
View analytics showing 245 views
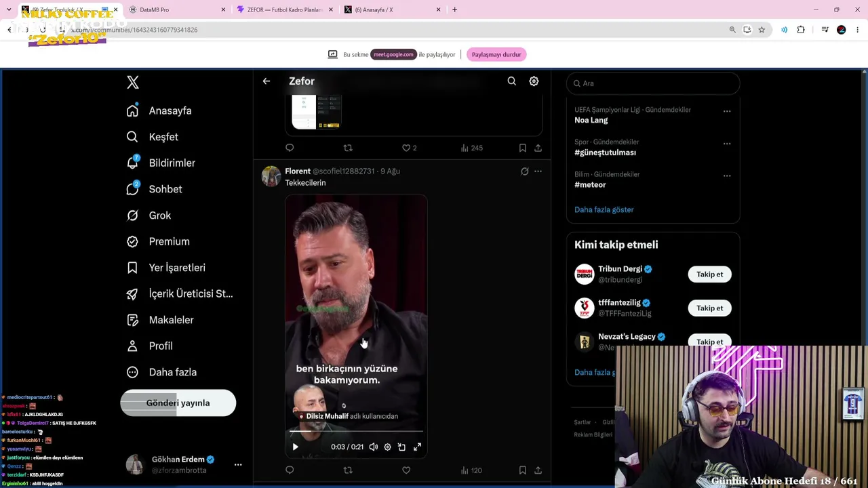(471, 148)
